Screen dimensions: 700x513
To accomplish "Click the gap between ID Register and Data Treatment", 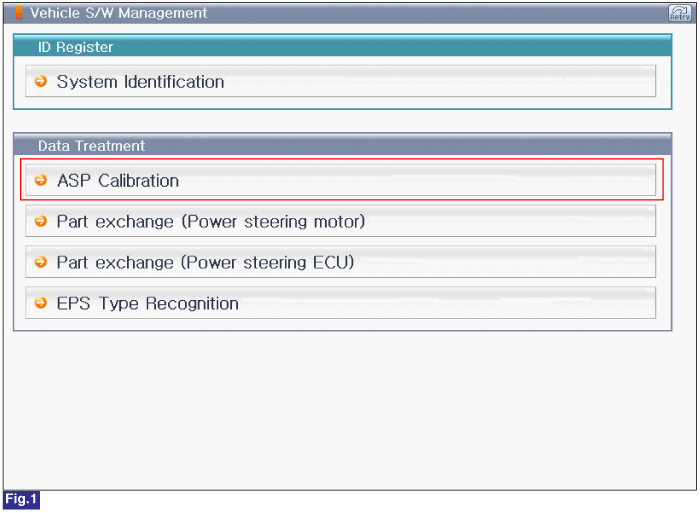I will click(x=342, y=121).
